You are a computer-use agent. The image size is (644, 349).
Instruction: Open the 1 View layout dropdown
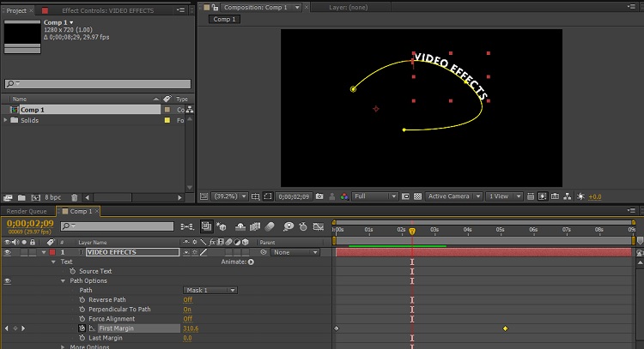(x=504, y=196)
